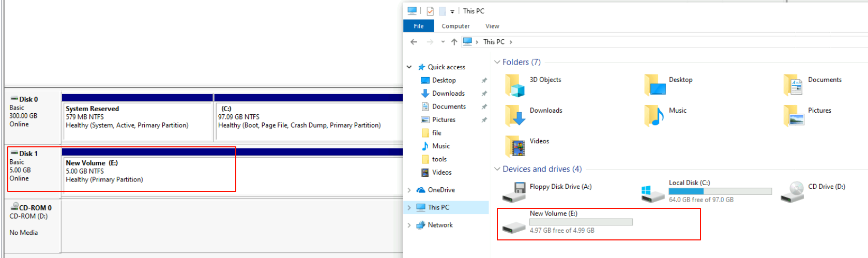Click the File menu button
This screenshot has height=258, width=868.
coord(418,26)
